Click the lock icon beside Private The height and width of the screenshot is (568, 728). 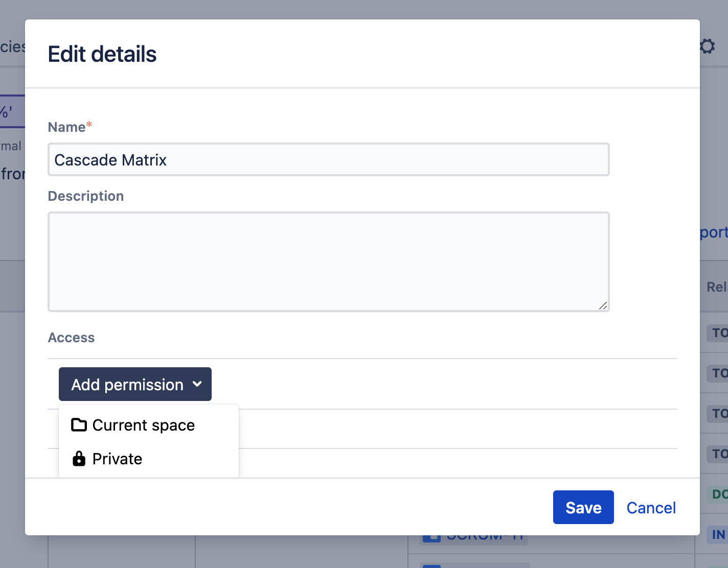click(79, 459)
